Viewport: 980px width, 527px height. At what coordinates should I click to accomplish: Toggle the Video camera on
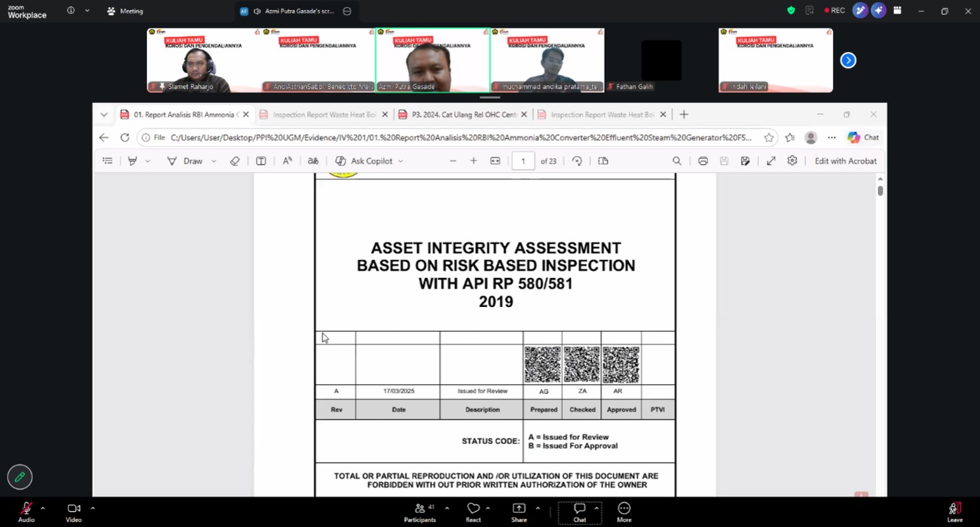coord(74,512)
